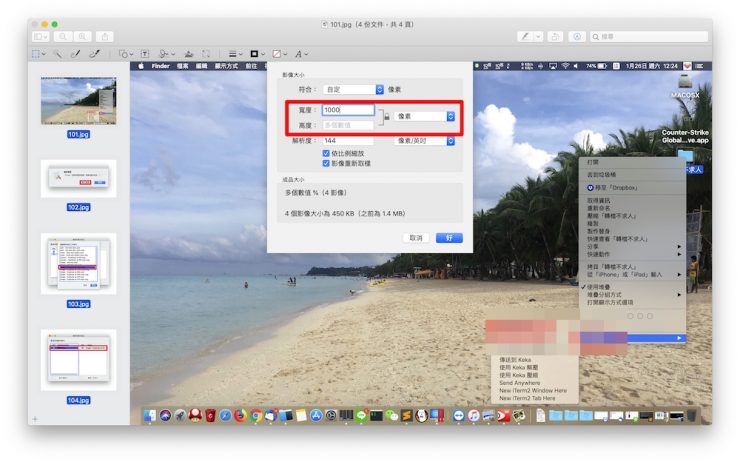Click the Adjust Size icon in markup toolbar

click(207, 54)
